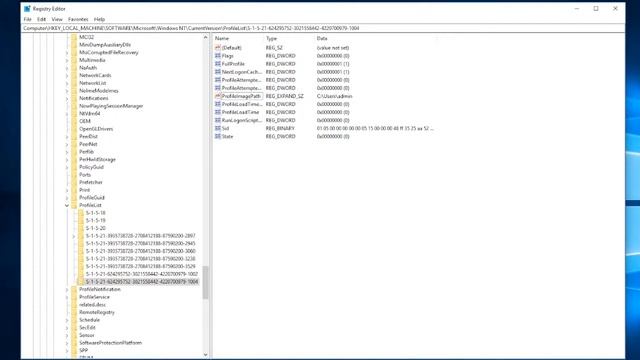Click the tree pane scroll down arrow
The width and height of the screenshot is (640, 360).
(205, 355)
